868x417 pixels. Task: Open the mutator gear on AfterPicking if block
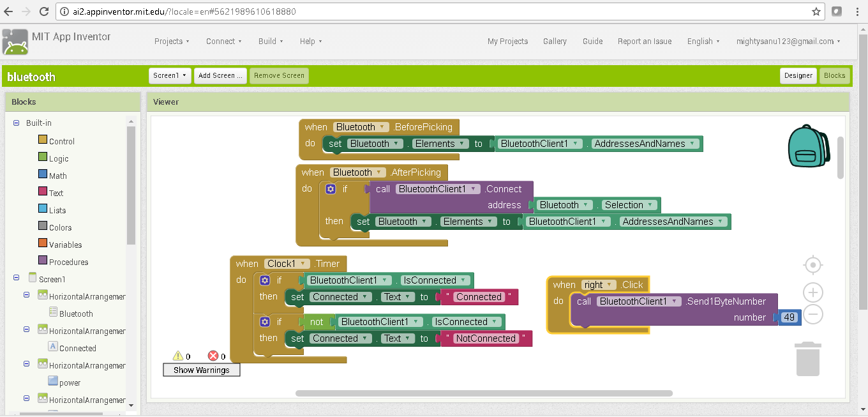331,189
